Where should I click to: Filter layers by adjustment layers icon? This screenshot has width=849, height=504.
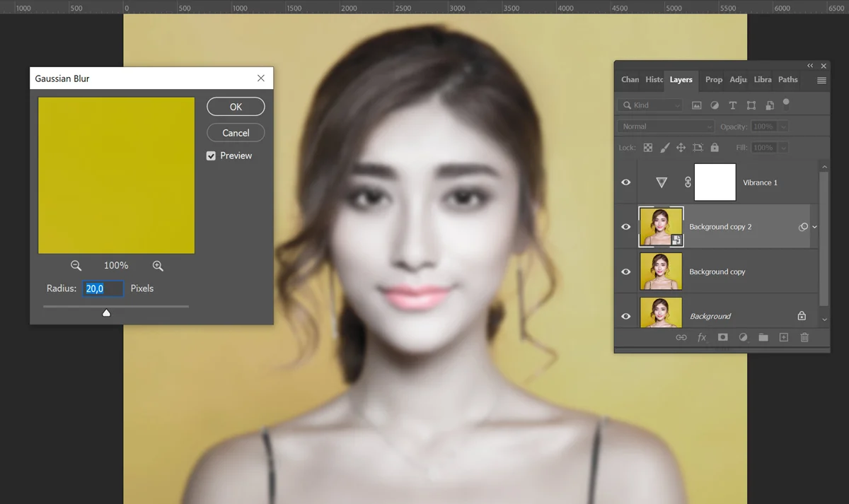click(x=715, y=105)
